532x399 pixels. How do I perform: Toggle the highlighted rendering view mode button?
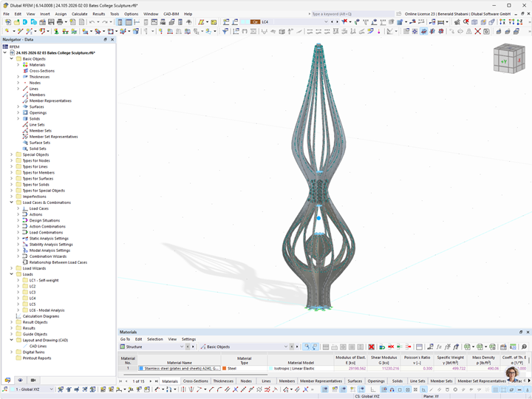click(423, 32)
